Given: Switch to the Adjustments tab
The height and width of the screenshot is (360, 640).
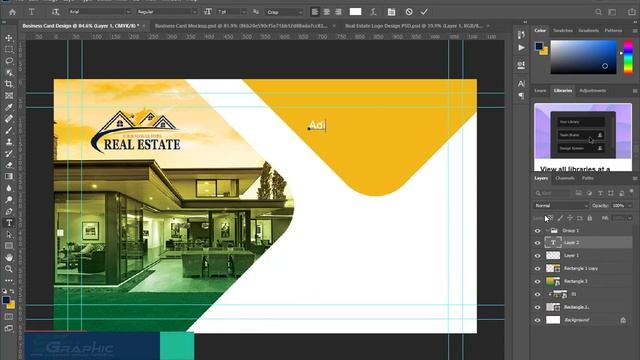Looking at the screenshot, I should (593, 91).
